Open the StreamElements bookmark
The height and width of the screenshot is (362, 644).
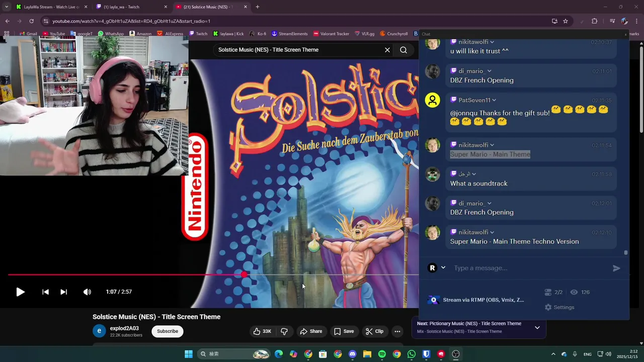pos(289,34)
